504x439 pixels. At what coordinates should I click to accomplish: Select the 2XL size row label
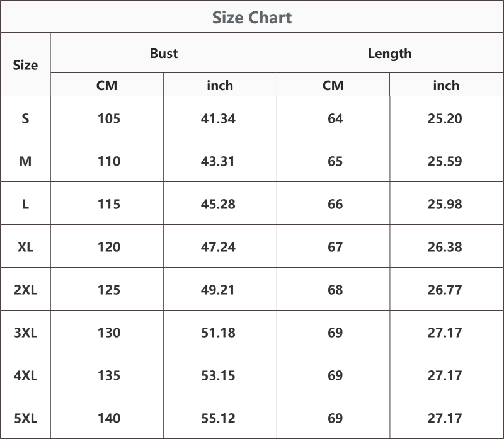pyautogui.click(x=25, y=290)
